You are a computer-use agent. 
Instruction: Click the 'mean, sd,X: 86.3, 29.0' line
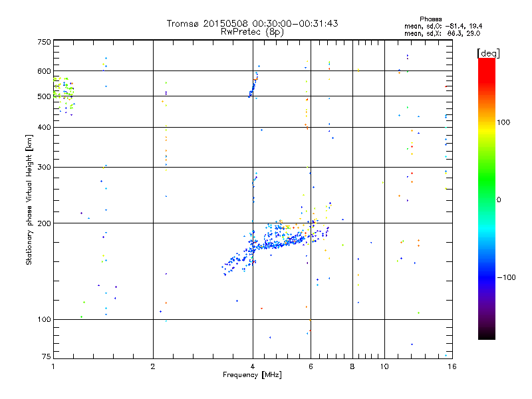[442, 33]
